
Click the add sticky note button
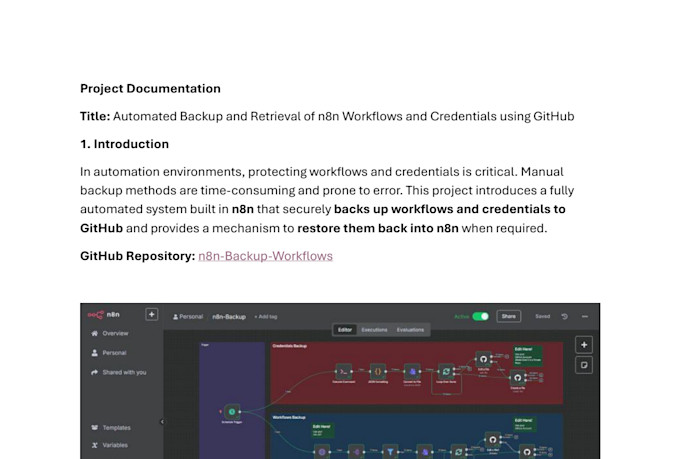[584, 365]
